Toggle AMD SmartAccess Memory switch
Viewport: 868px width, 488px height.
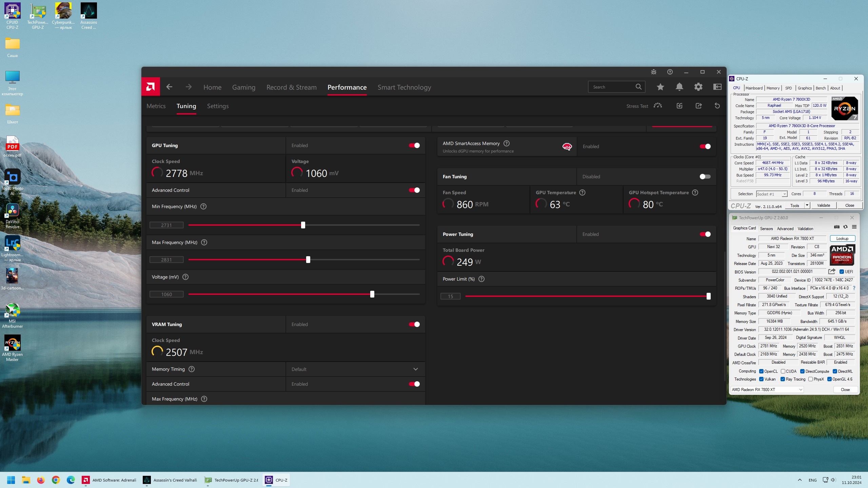[x=705, y=146]
